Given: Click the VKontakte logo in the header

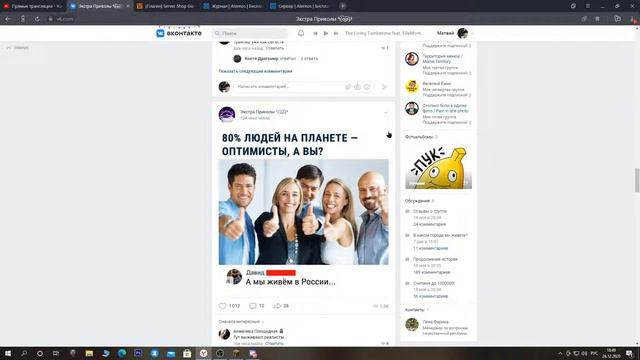Looking at the screenshot, I should click(x=179, y=33).
